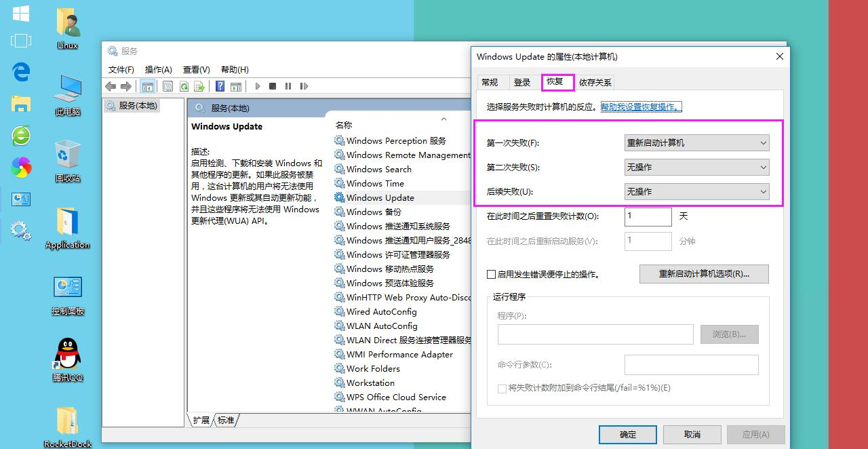The width and height of the screenshot is (868, 449).
Task: Click the 取消 button
Action: click(692, 435)
